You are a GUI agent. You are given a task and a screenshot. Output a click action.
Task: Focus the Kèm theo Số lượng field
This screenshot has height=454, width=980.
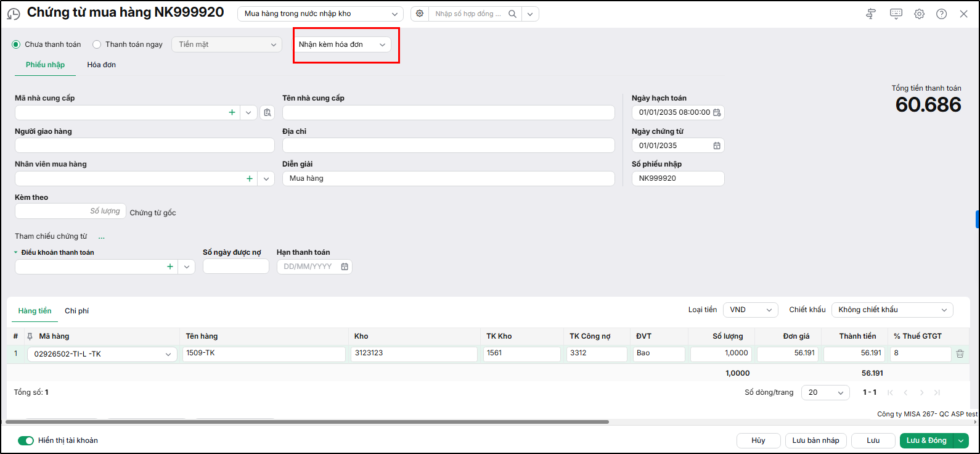pyautogui.click(x=70, y=211)
